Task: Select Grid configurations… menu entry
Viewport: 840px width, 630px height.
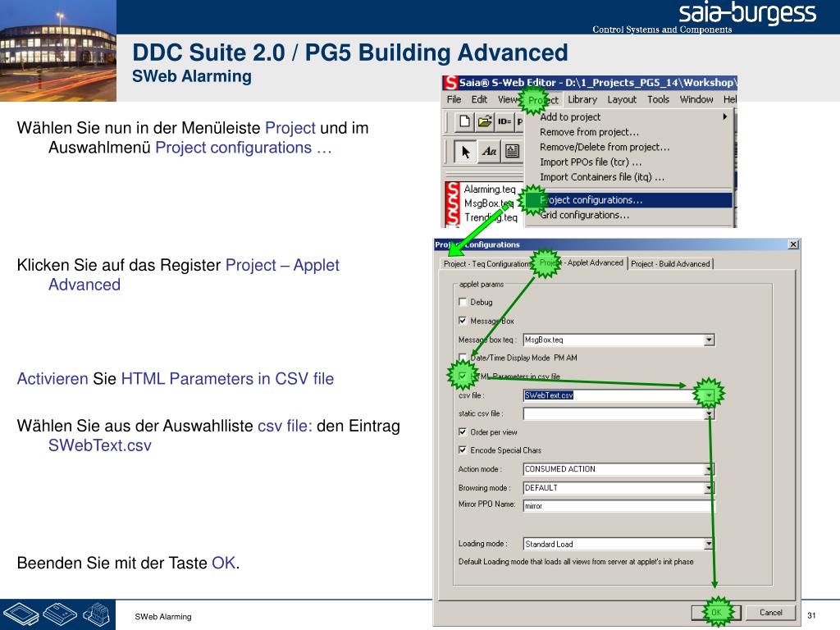Action: (x=584, y=215)
